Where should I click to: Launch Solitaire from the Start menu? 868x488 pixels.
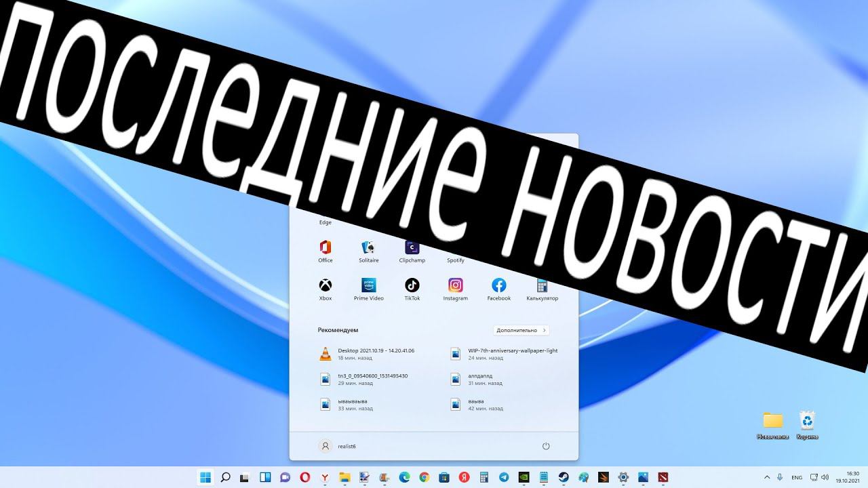[368, 251]
